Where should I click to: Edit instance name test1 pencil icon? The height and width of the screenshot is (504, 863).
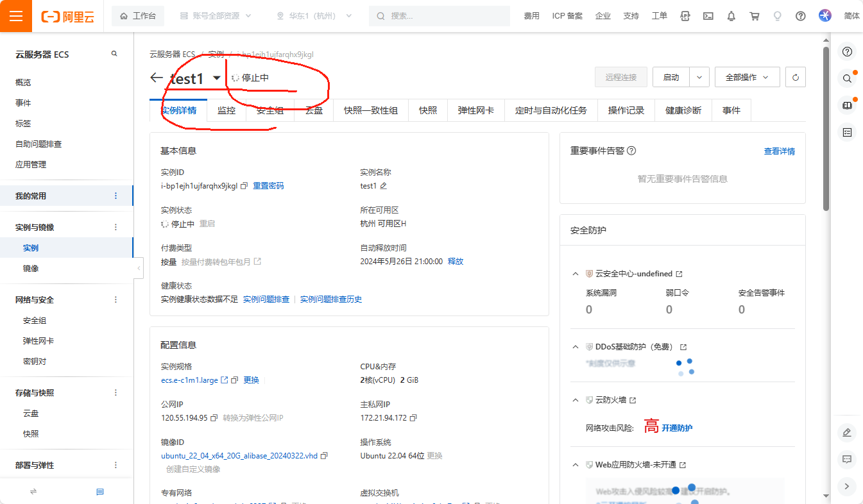(383, 186)
